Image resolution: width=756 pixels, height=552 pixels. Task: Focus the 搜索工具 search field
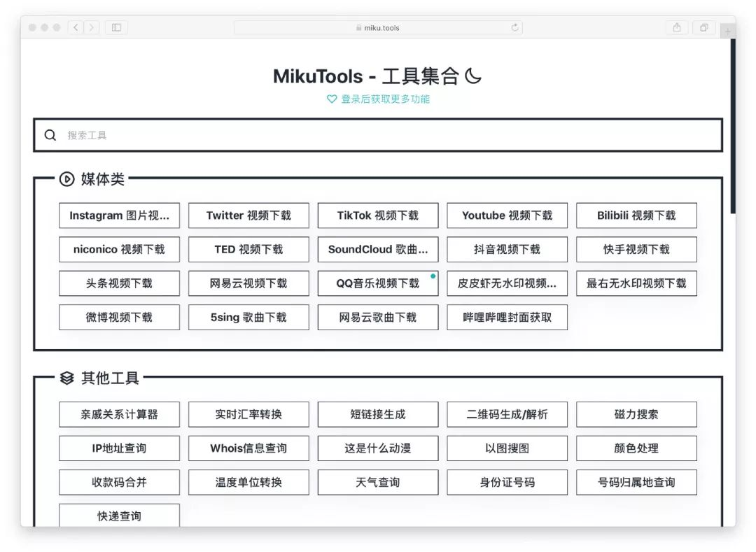[x=378, y=135]
